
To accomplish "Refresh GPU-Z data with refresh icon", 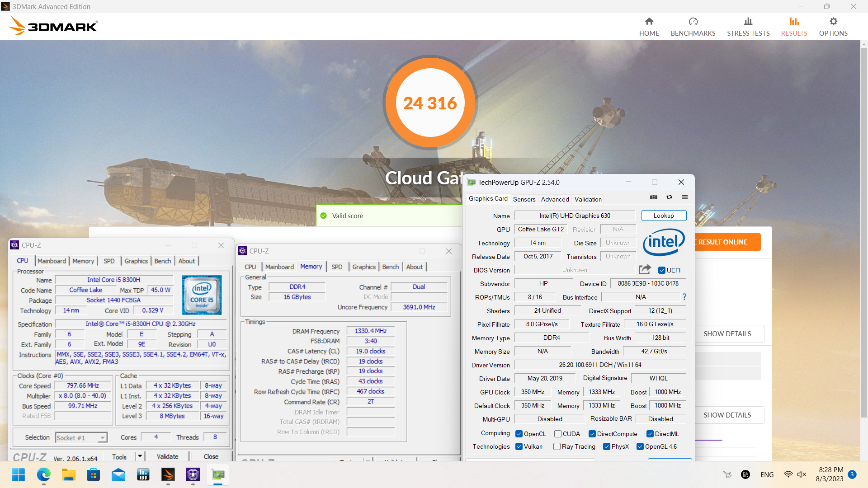I will pyautogui.click(x=669, y=197).
